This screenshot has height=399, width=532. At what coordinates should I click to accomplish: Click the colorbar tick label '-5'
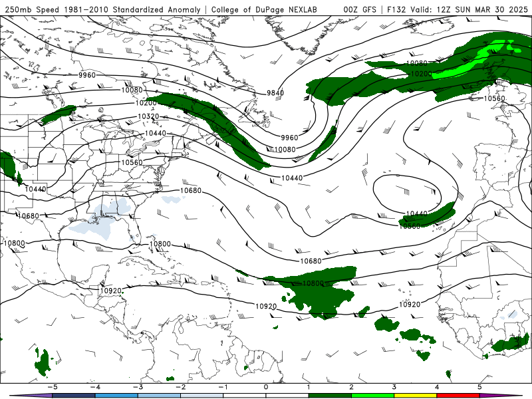(x=53, y=387)
